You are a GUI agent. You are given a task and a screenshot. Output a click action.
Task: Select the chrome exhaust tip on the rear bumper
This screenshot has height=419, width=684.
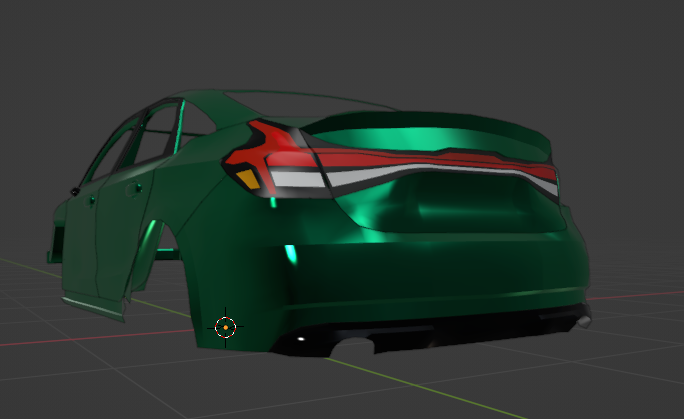[x=584, y=322]
